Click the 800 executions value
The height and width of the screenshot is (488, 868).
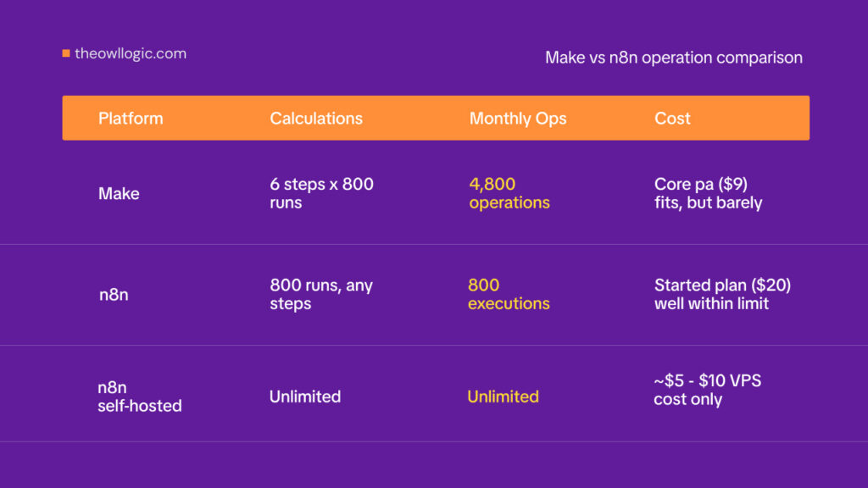pos(509,294)
